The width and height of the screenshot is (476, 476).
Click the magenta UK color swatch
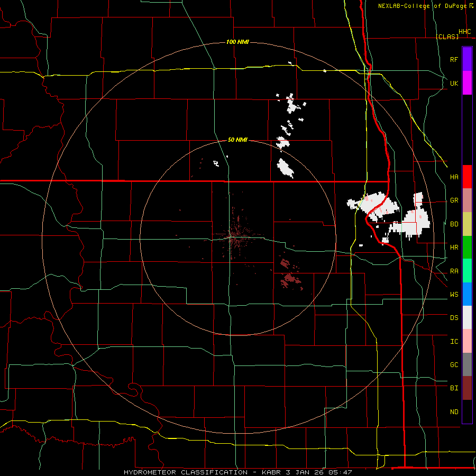pos(467,83)
